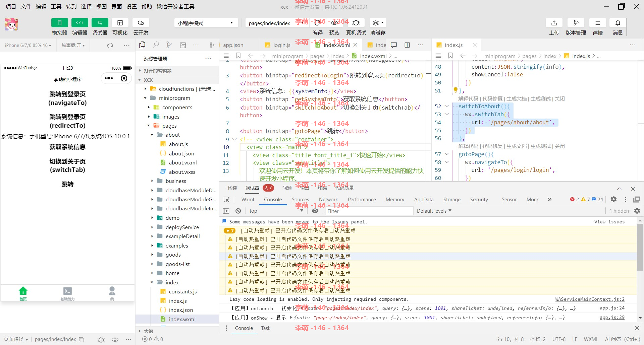Click the split editor icon

click(x=407, y=45)
